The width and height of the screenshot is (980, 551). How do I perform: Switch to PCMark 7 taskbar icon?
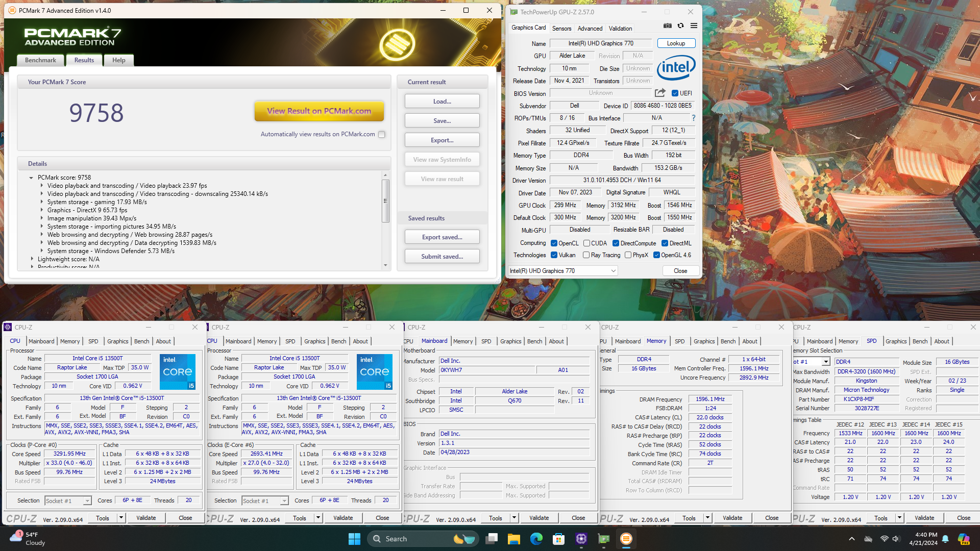click(x=626, y=539)
